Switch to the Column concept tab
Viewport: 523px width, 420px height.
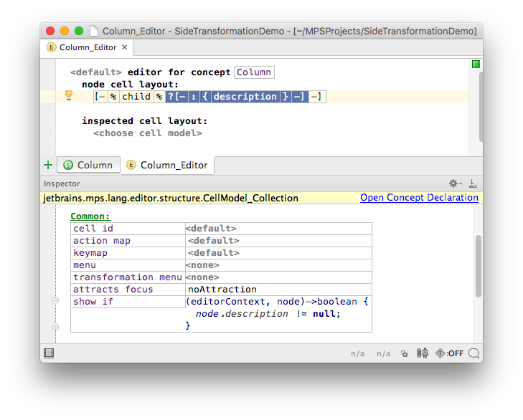coord(88,165)
